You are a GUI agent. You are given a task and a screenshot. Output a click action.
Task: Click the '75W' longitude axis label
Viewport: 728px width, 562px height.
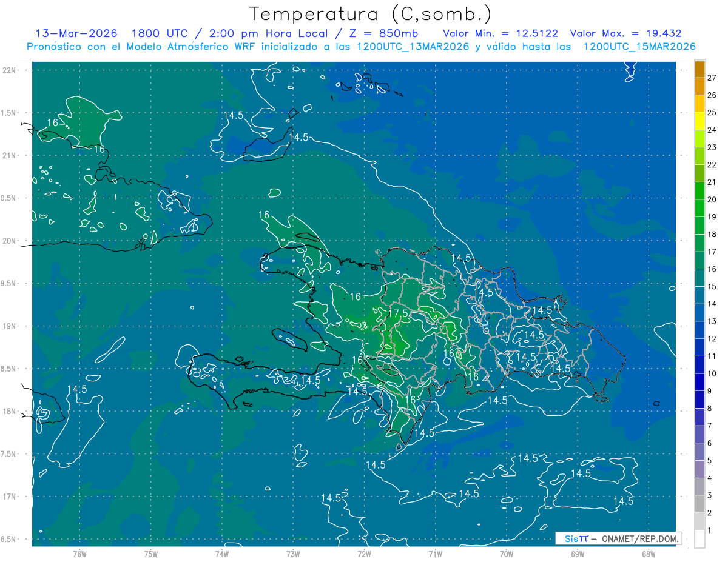pyautogui.click(x=150, y=554)
